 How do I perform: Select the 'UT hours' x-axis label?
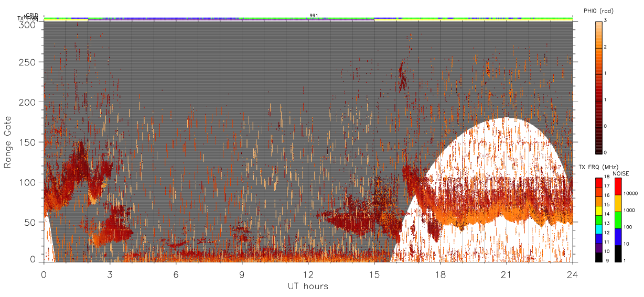pos(308,286)
